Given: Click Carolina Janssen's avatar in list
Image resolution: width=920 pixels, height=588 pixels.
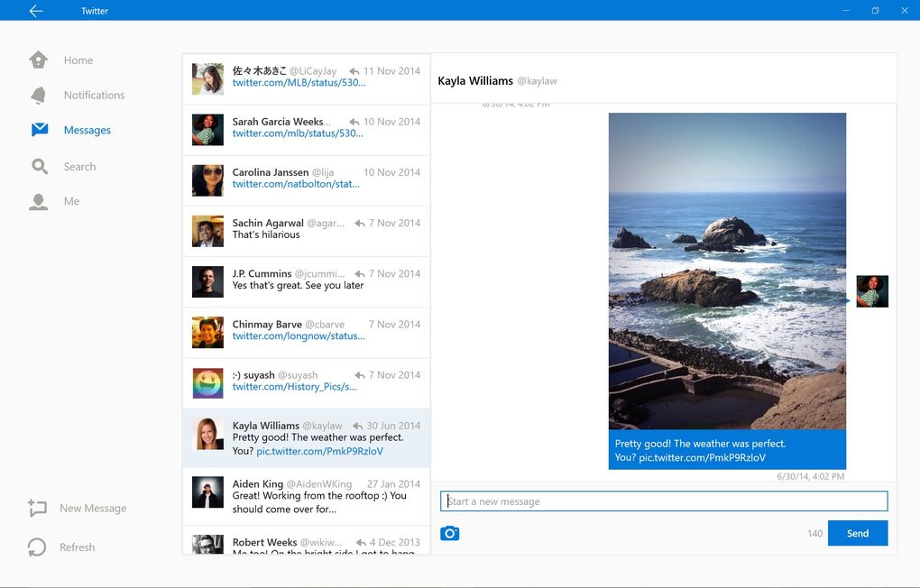Looking at the screenshot, I should (x=207, y=180).
